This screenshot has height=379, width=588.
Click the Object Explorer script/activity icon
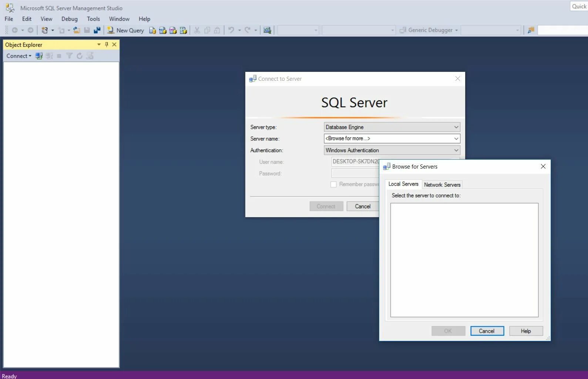tap(90, 56)
